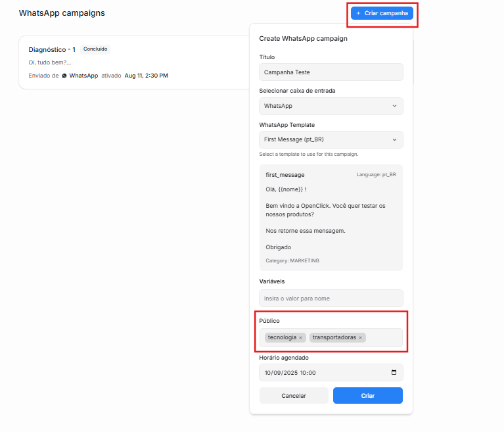Screen dimensions: 504x432
Task: Open the Diagnóstico - 1 campaign title
Action: 52,49
